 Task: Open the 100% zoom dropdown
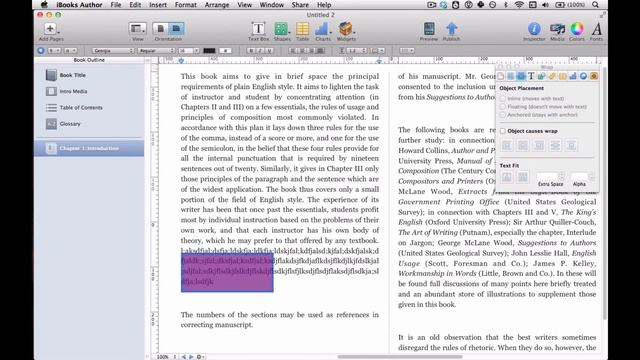(165, 357)
